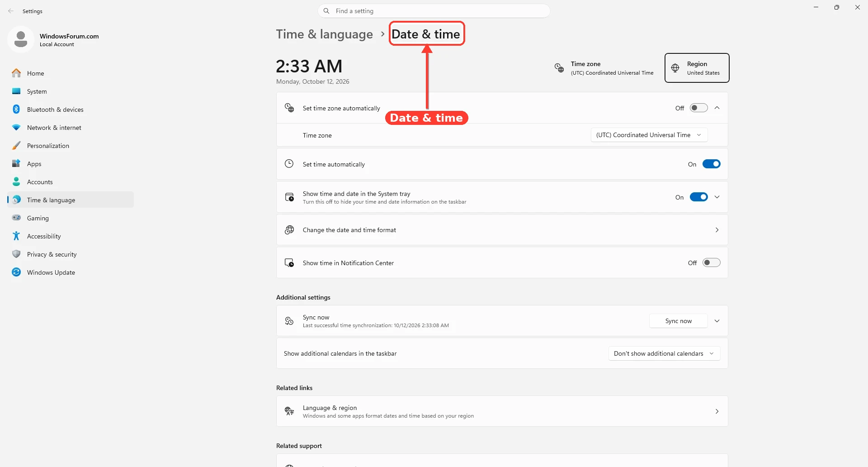Screen dimensions: 868x467
Task: Click the back arrow beside Settings
Action: click(x=11, y=11)
